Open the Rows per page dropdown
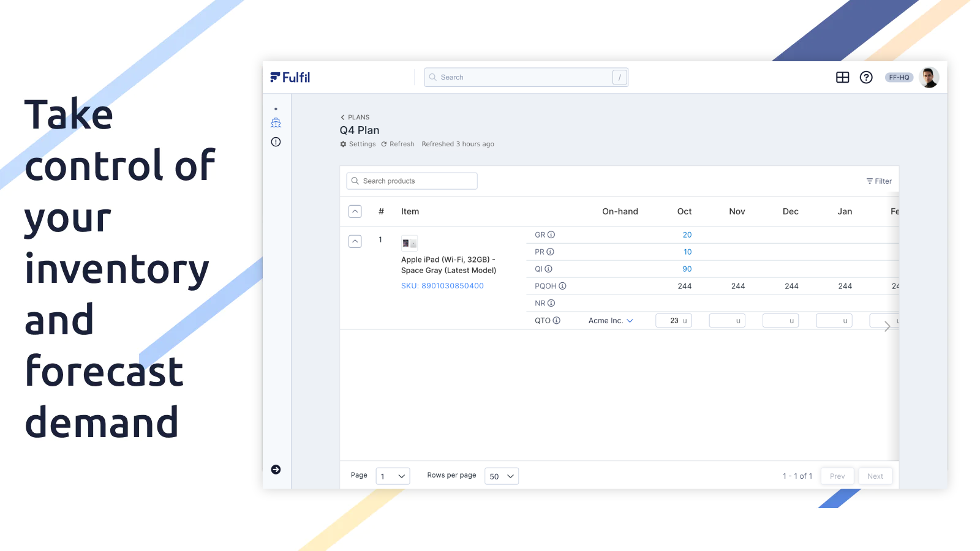The width and height of the screenshot is (980, 551). [x=501, y=476]
